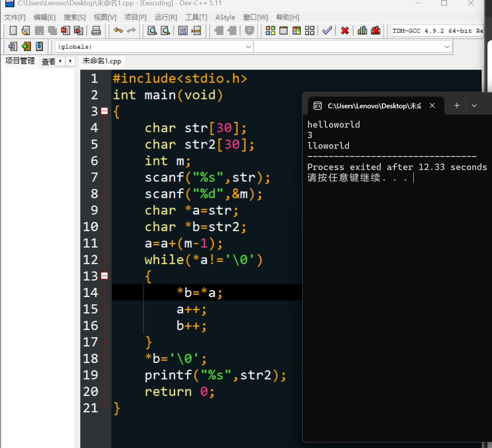Click the New source file icon
This screenshot has width=492, height=448.
(x=13, y=31)
